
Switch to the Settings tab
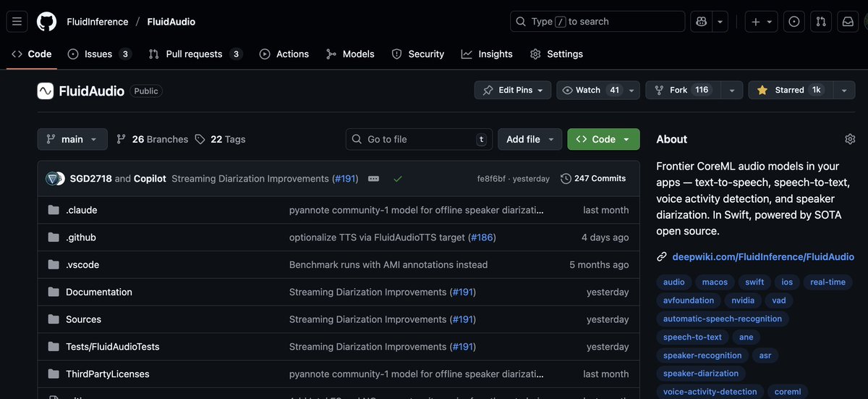(x=556, y=54)
